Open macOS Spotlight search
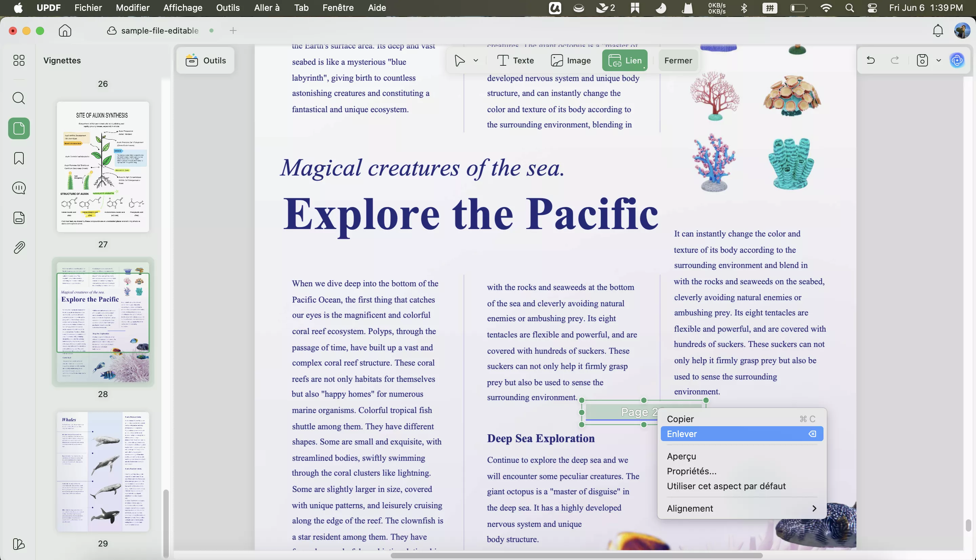The image size is (976, 560). pyautogui.click(x=850, y=8)
